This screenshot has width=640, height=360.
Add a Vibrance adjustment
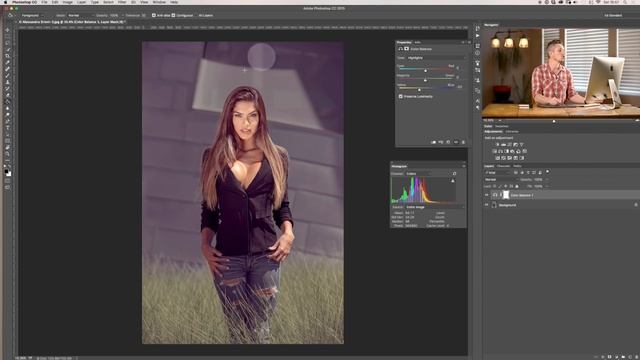pos(522,144)
